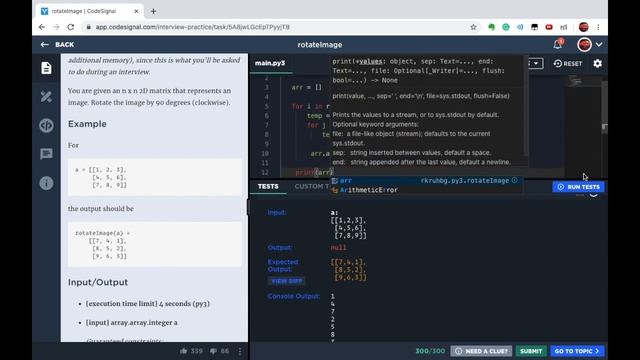The height and width of the screenshot is (360, 640).
Task: Upvote the task with thumbs up
Action: (183, 351)
